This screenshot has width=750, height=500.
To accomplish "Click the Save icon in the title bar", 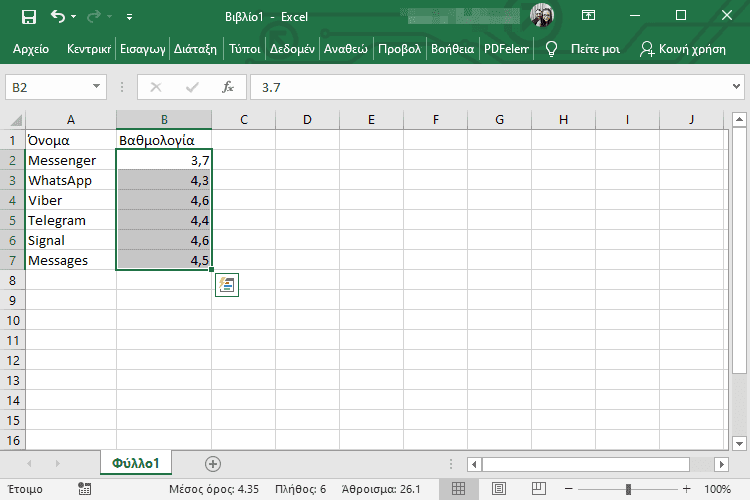I will click(x=29, y=17).
